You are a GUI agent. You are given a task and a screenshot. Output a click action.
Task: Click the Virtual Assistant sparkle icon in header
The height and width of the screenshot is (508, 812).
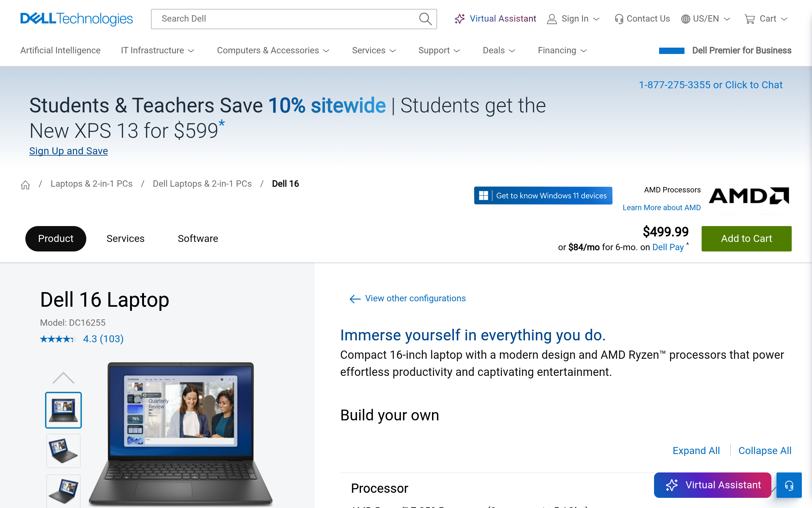(x=460, y=19)
